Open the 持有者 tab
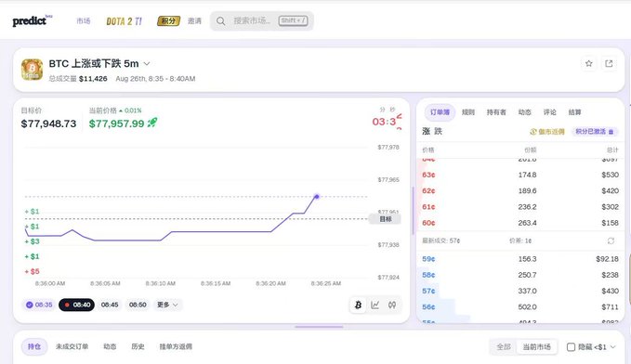Viewport: 631px width, 364px height. point(496,112)
